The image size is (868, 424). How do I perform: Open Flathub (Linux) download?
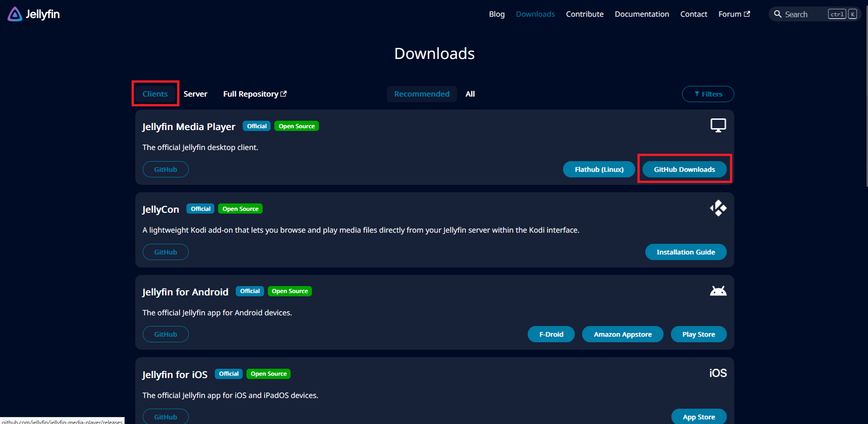[x=599, y=170]
